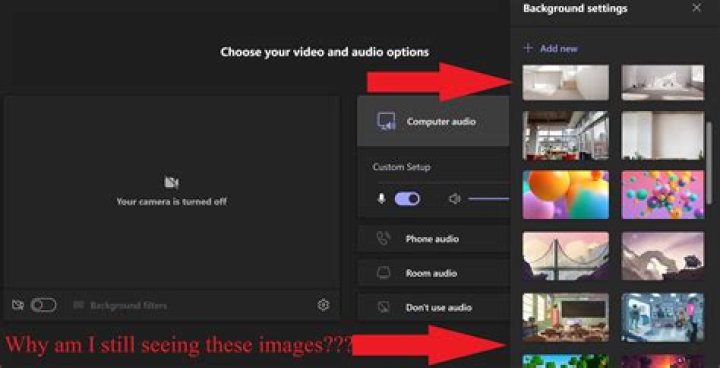The height and width of the screenshot is (368, 720).
Task: Click the Room audio device icon
Action: pos(383,273)
